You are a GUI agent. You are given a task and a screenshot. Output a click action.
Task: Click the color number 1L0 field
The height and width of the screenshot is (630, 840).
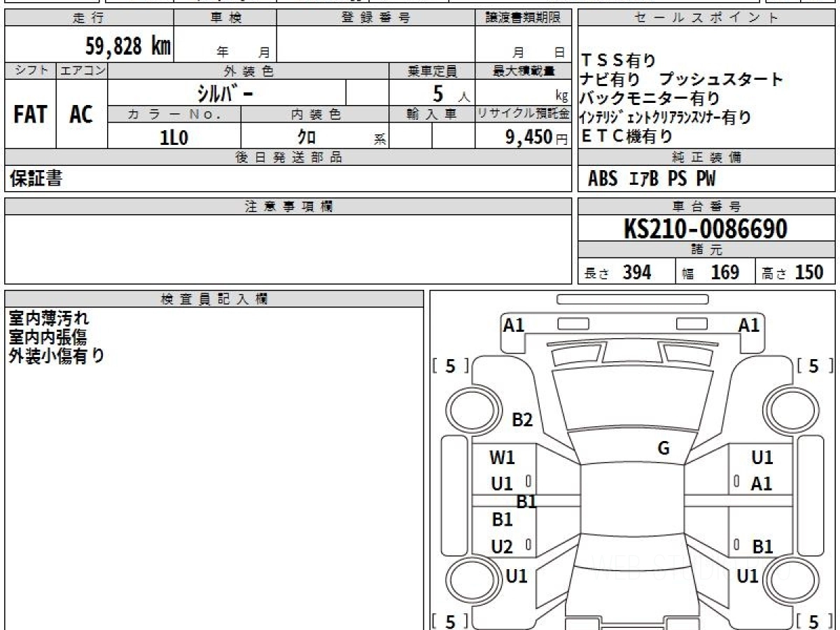tap(174, 138)
